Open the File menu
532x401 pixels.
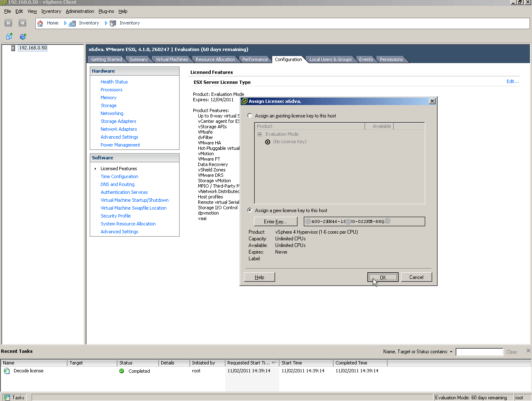pos(7,11)
